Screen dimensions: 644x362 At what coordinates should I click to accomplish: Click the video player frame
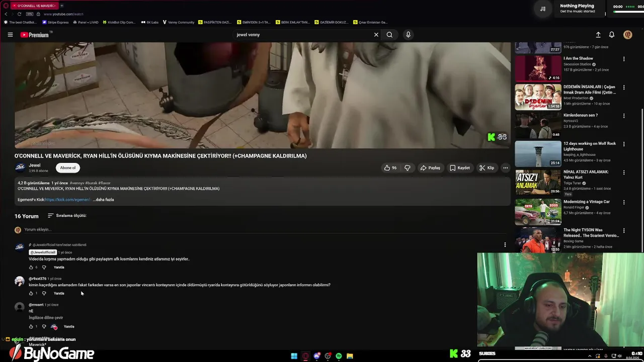tap(263, 95)
